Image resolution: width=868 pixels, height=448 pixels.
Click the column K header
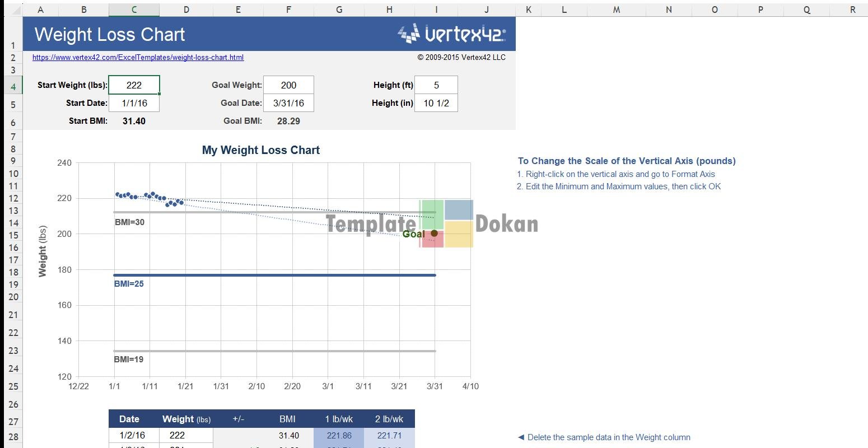[x=529, y=10]
